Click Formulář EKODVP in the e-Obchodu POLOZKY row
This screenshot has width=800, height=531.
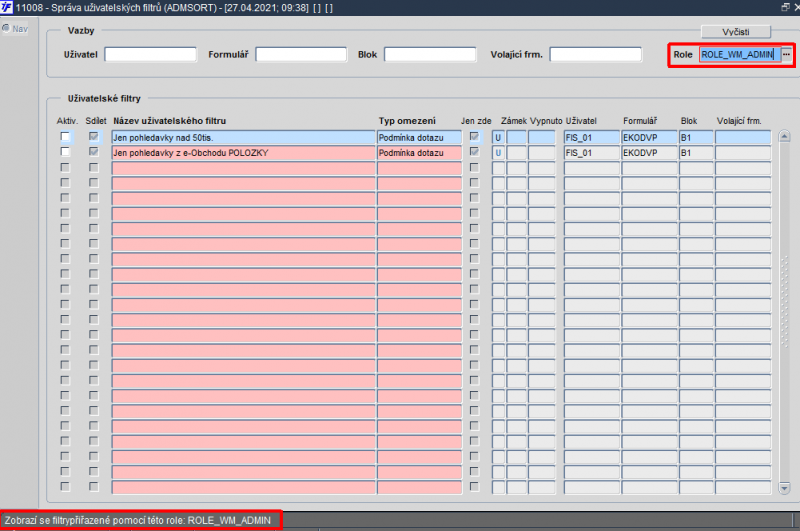[649, 153]
